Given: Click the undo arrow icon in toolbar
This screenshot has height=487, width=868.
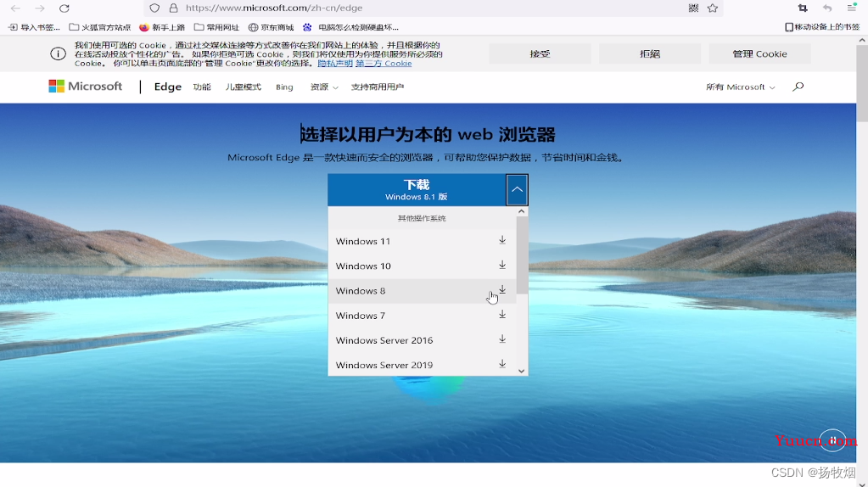Looking at the screenshot, I should tap(827, 8).
